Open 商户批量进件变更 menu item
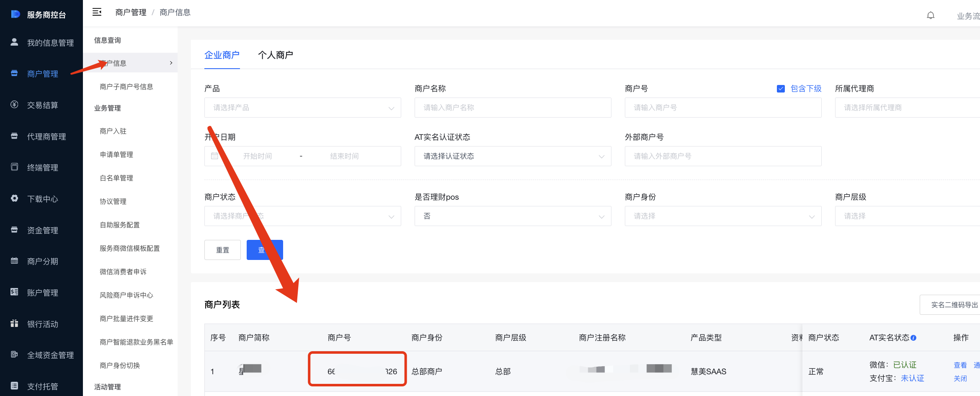 pyautogui.click(x=126, y=319)
